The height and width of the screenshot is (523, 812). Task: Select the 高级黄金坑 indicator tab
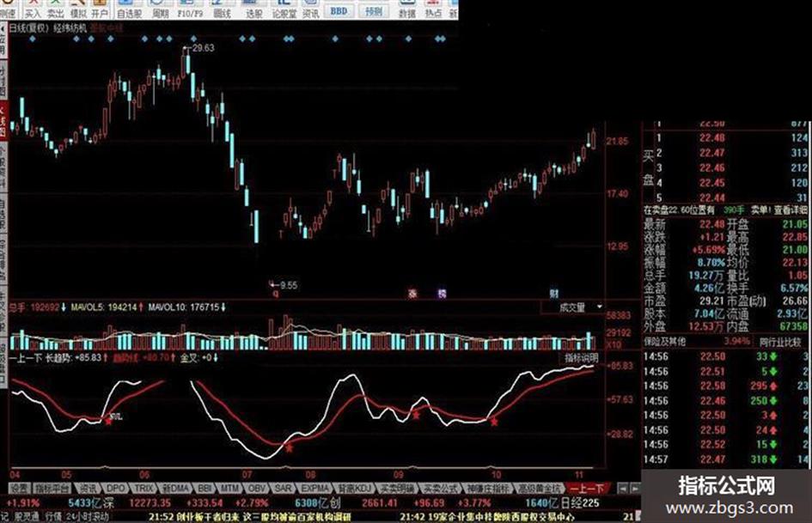coord(540,489)
